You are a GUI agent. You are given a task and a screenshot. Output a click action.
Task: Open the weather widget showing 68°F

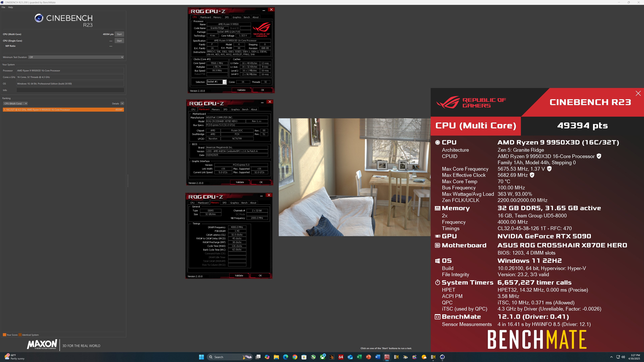click(14, 357)
